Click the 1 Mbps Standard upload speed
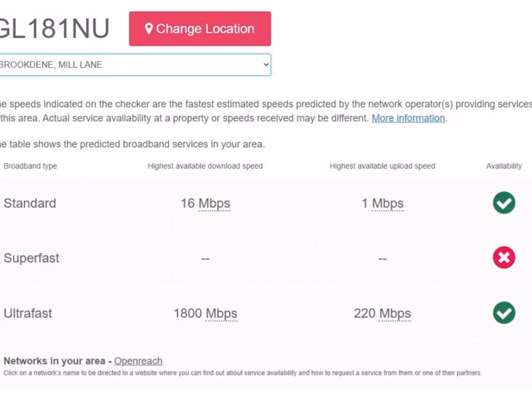 (382, 203)
